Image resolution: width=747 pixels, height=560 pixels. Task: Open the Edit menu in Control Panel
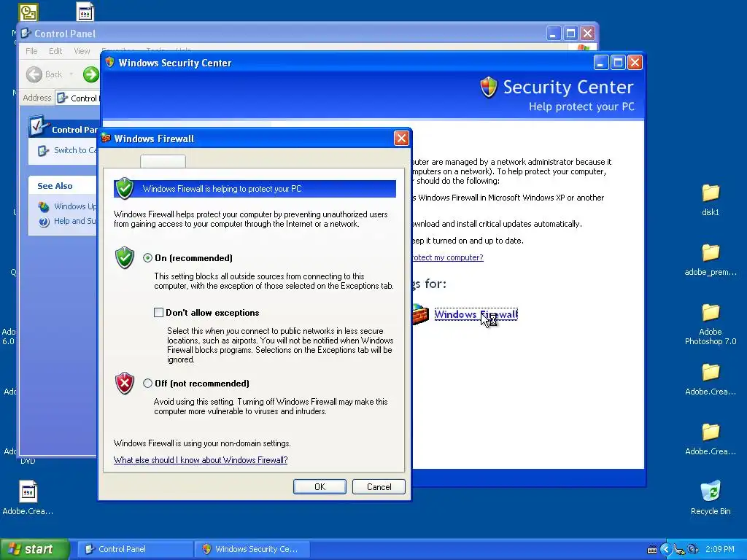pos(55,51)
